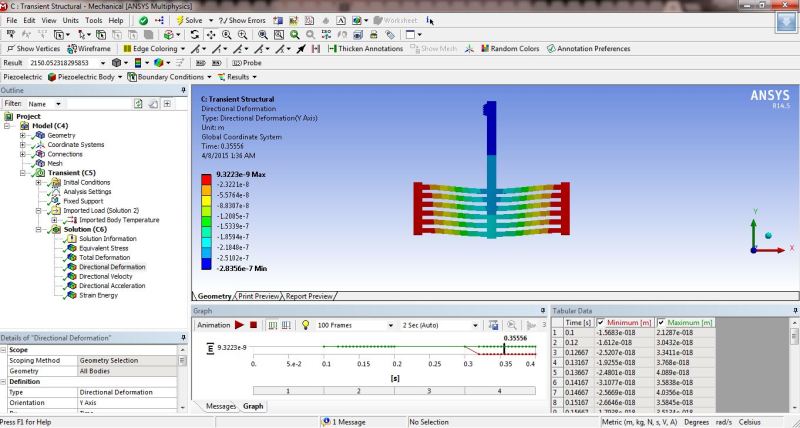
Task: Click the 0.35556 time marker on graph
Action: [504, 348]
